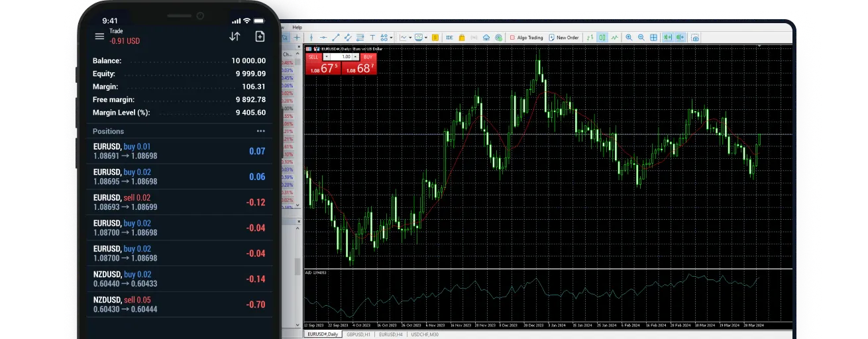This screenshot has height=339, width=868.
Task: Open the Help menu
Action: [x=297, y=27]
